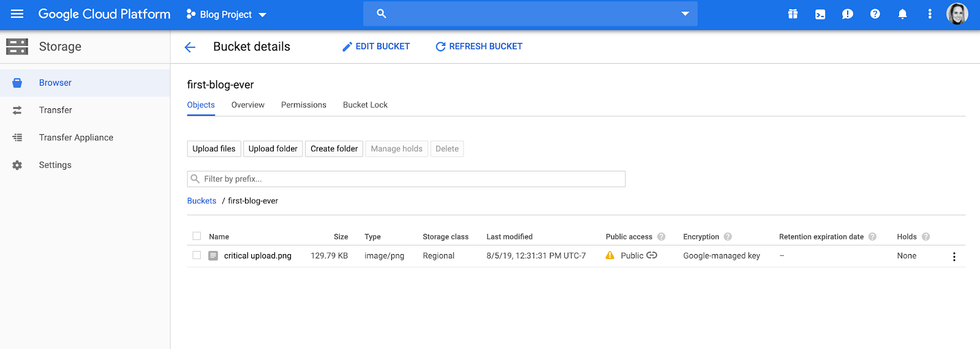The image size is (980, 349).
Task: Click the Settings gear icon
Action: tap(17, 165)
